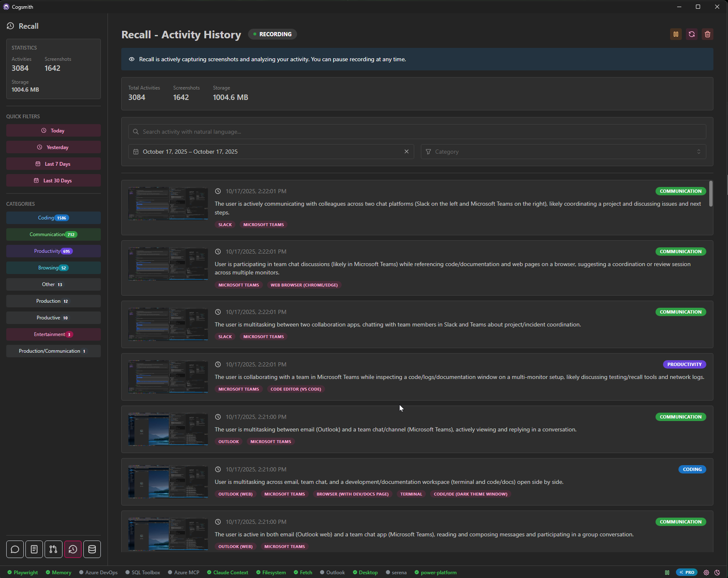Switch theme with the moon icon
This screenshot has width=728, height=578.
(717, 572)
